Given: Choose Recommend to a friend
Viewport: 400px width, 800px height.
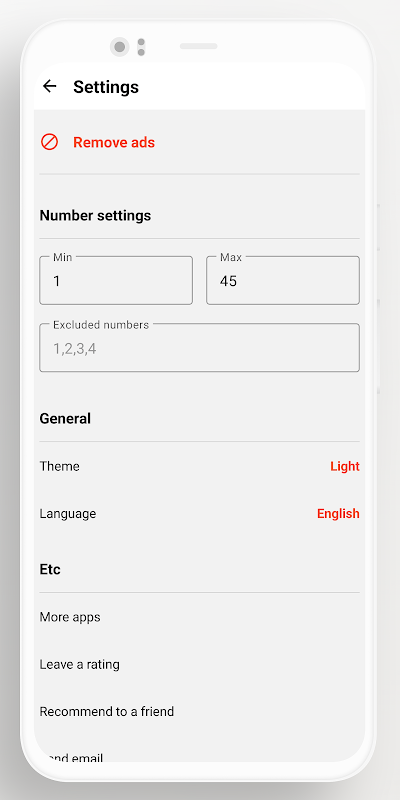Looking at the screenshot, I should (x=107, y=711).
